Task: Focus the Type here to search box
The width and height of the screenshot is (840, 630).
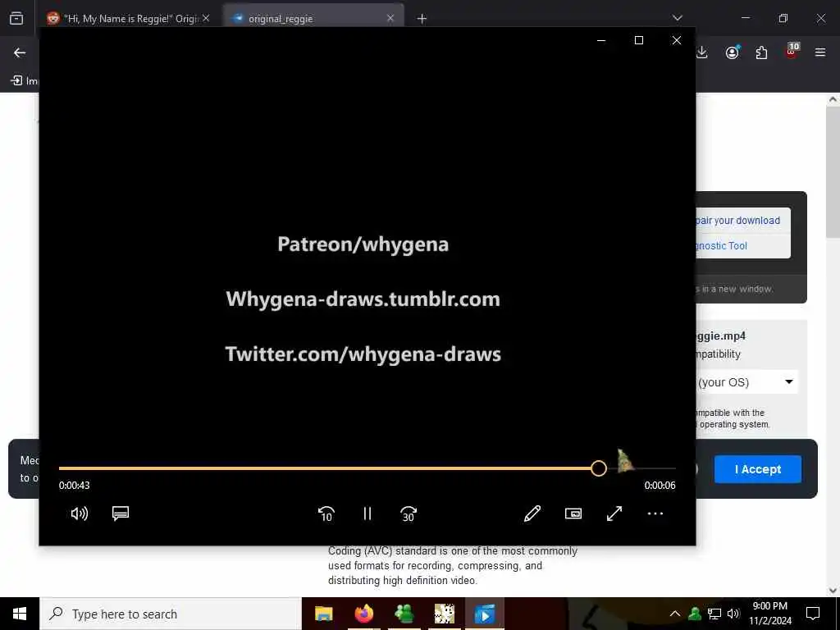Action: (171, 614)
